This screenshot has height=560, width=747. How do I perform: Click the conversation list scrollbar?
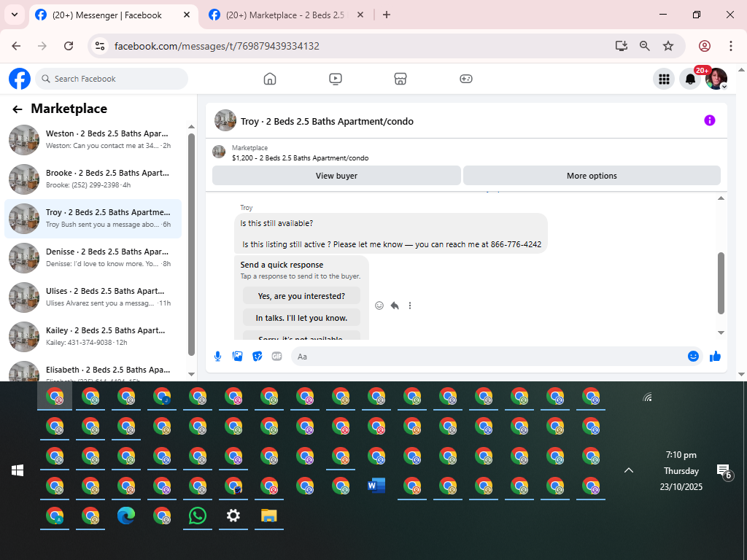pyautogui.click(x=192, y=244)
